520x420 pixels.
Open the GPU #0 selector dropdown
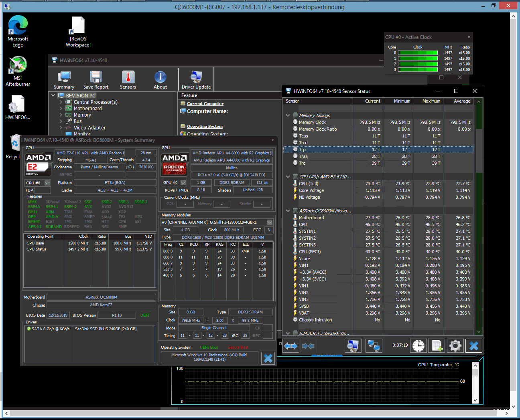tap(183, 183)
